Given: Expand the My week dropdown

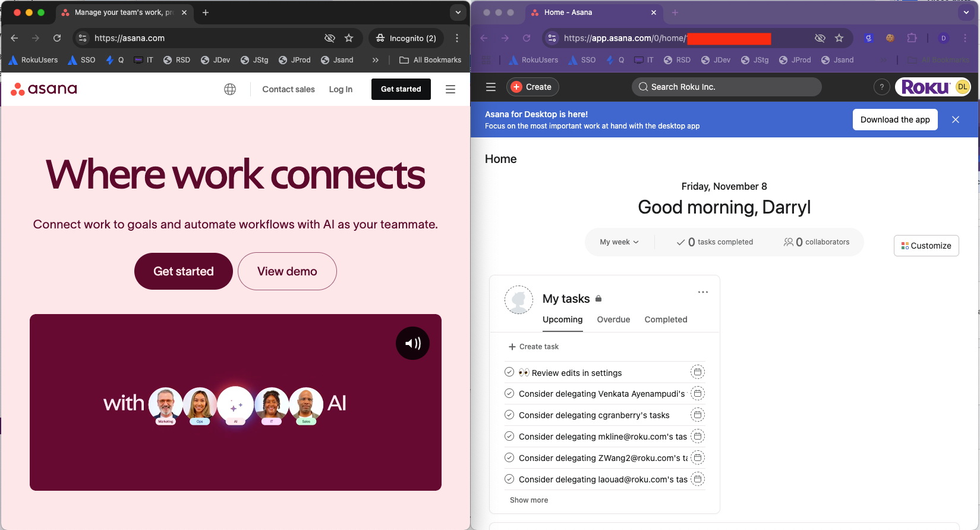Looking at the screenshot, I should tap(619, 242).
